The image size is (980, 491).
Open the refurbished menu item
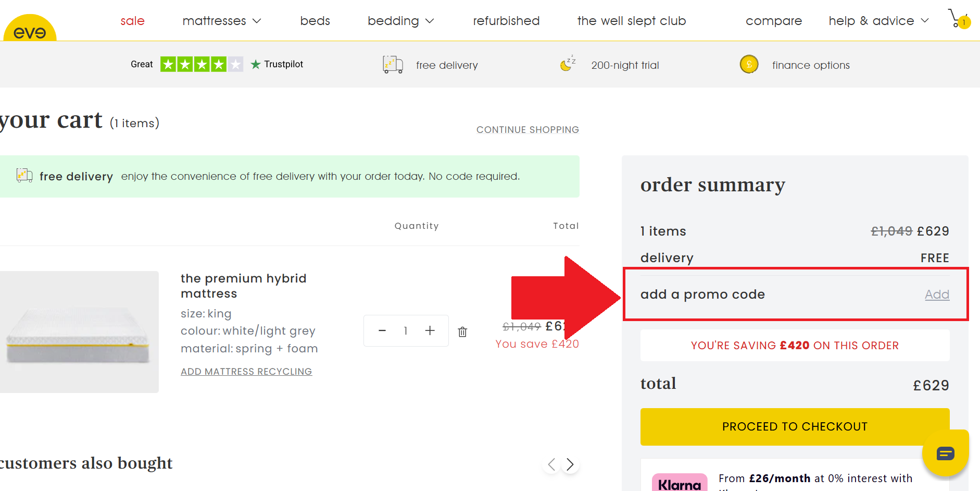[506, 21]
